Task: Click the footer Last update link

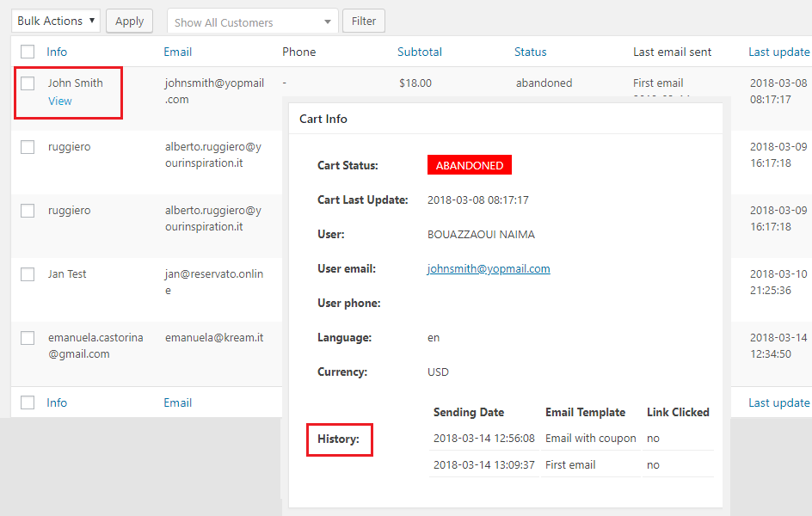Action: click(778, 402)
